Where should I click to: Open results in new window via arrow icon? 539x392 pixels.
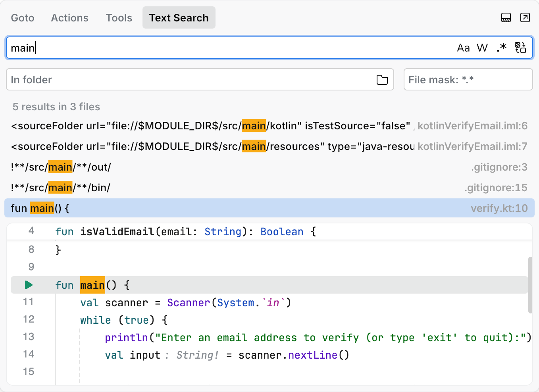525,17
